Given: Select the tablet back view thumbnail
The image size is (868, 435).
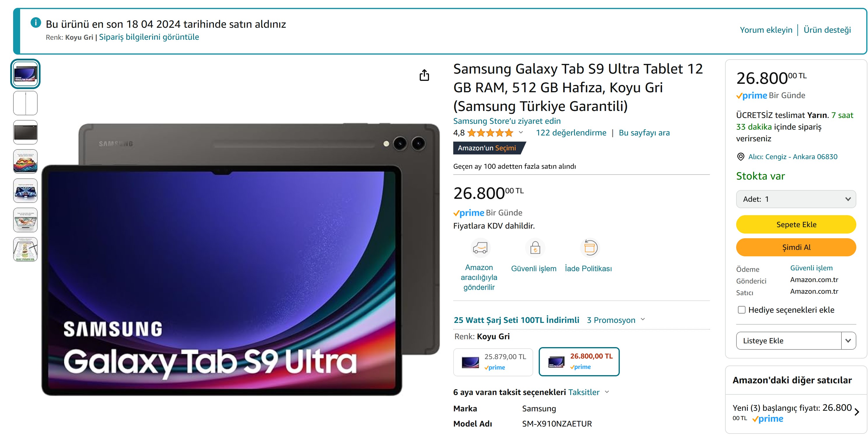Looking at the screenshot, I should click(25, 133).
